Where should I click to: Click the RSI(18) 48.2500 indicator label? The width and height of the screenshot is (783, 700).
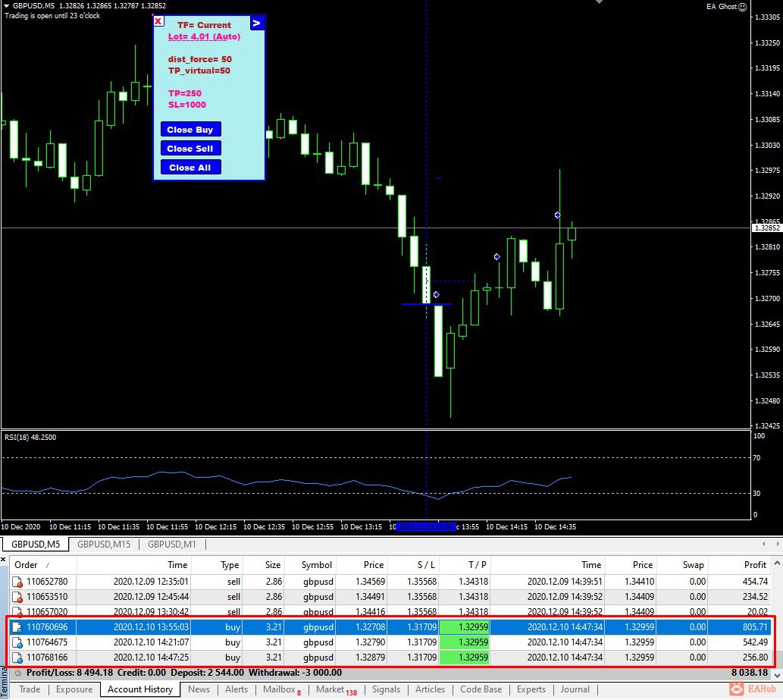point(30,437)
